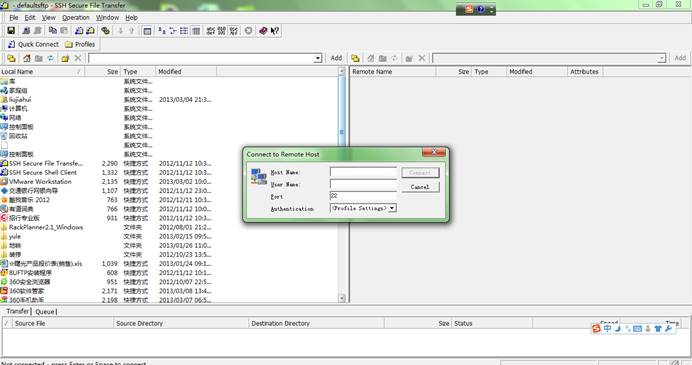Click the chain-link icon in the main toolbar
Image resolution: width=692 pixels, height=365 pixels.
coord(105,30)
